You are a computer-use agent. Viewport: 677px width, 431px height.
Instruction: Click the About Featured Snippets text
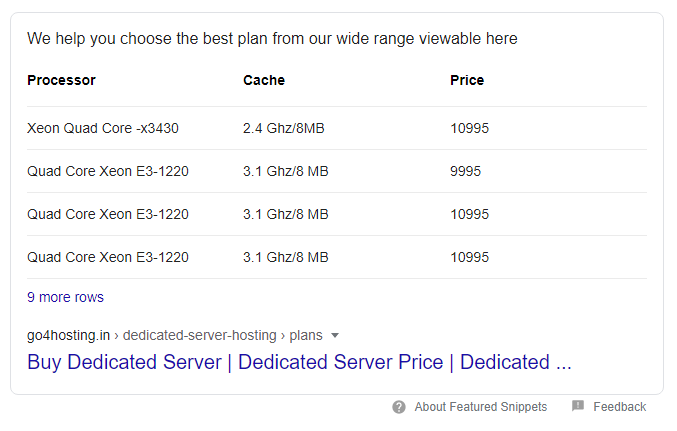[481, 407]
